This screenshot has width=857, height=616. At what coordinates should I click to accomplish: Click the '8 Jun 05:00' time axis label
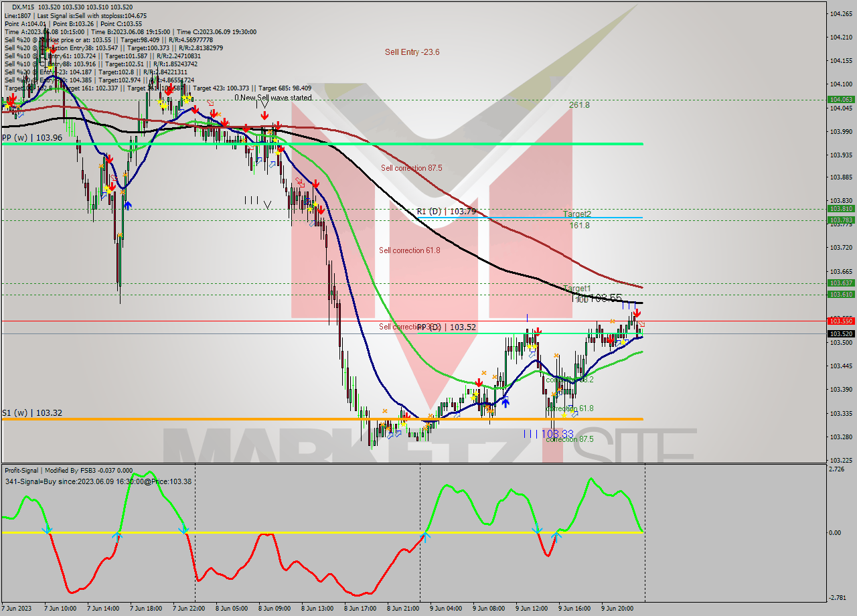pyautogui.click(x=232, y=609)
